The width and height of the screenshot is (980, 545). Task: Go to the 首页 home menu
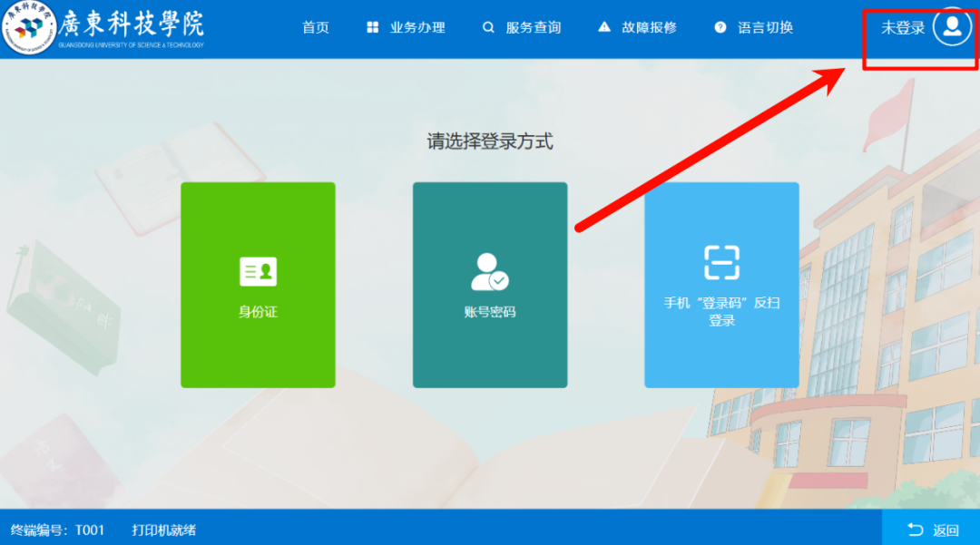click(x=316, y=27)
